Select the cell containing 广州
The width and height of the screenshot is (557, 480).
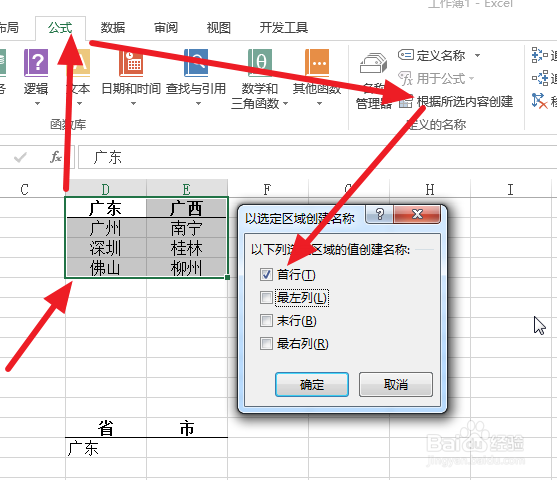pos(106,228)
